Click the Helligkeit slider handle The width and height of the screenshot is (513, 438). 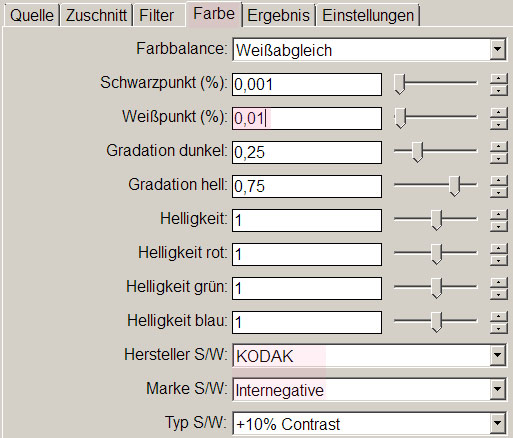437,220
